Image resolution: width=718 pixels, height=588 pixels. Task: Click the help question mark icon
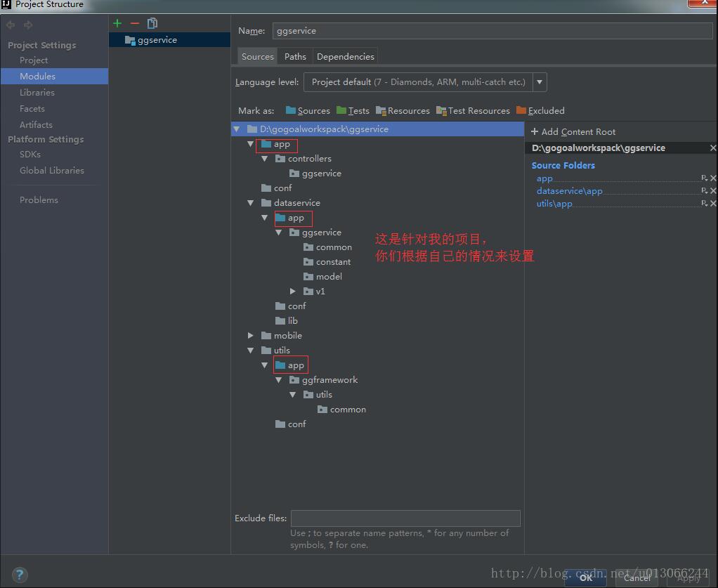click(19, 575)
